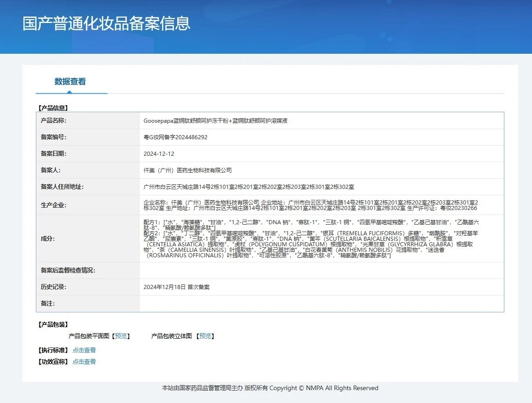Click the page title 国产普通化妆品备案信息
The image size is (532, 403).
[x=106, y=23]
